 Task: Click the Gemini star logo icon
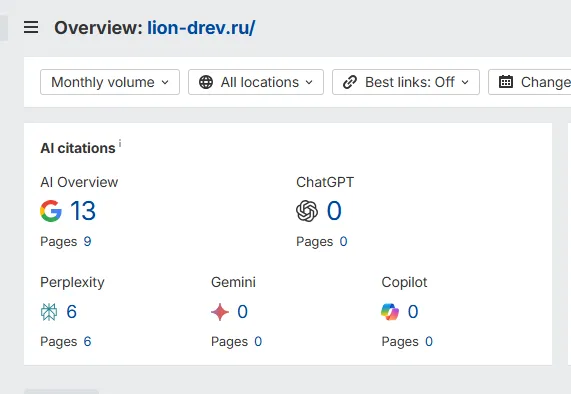point(220,312)
